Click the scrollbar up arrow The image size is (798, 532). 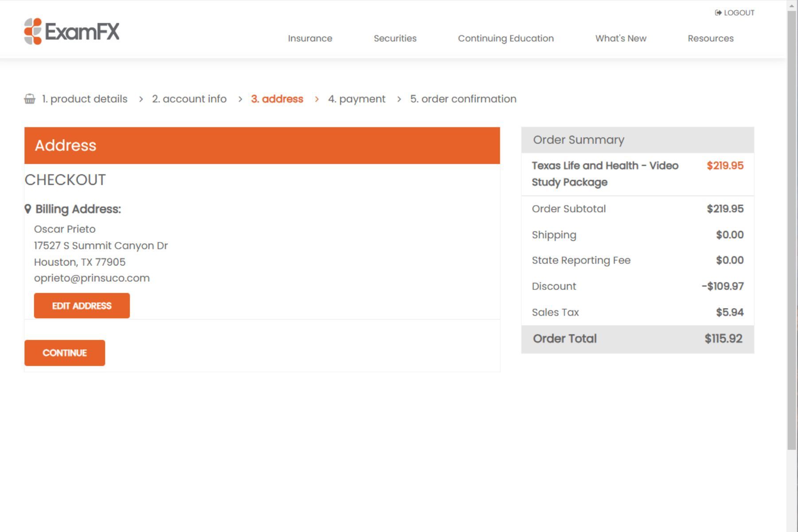(792, 5)
